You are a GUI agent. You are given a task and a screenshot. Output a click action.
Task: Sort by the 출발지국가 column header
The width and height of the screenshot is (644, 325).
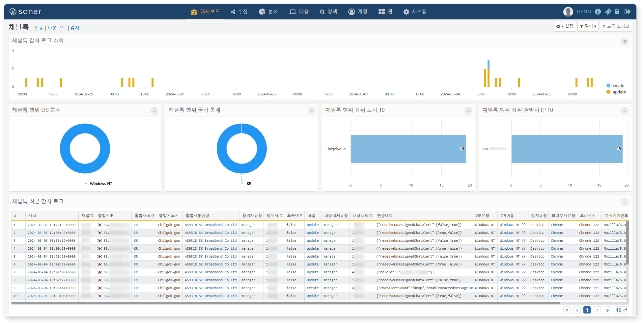tap(144, 215)
